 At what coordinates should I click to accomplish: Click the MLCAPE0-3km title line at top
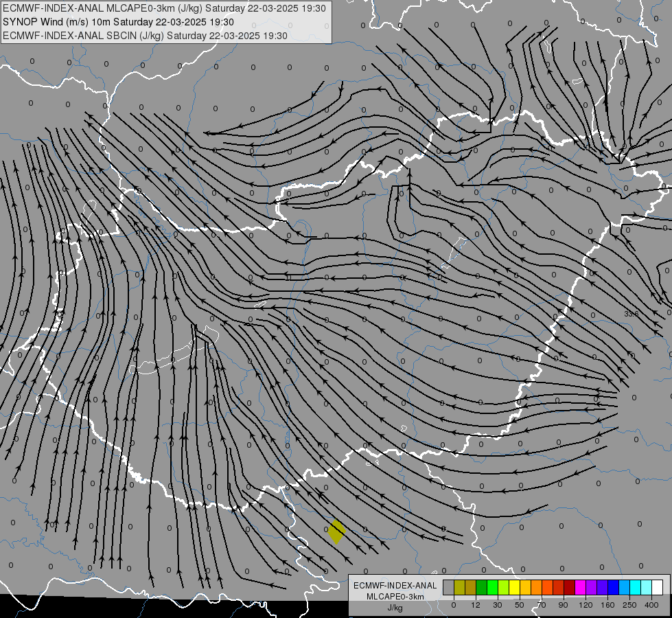tap(164, 8)
